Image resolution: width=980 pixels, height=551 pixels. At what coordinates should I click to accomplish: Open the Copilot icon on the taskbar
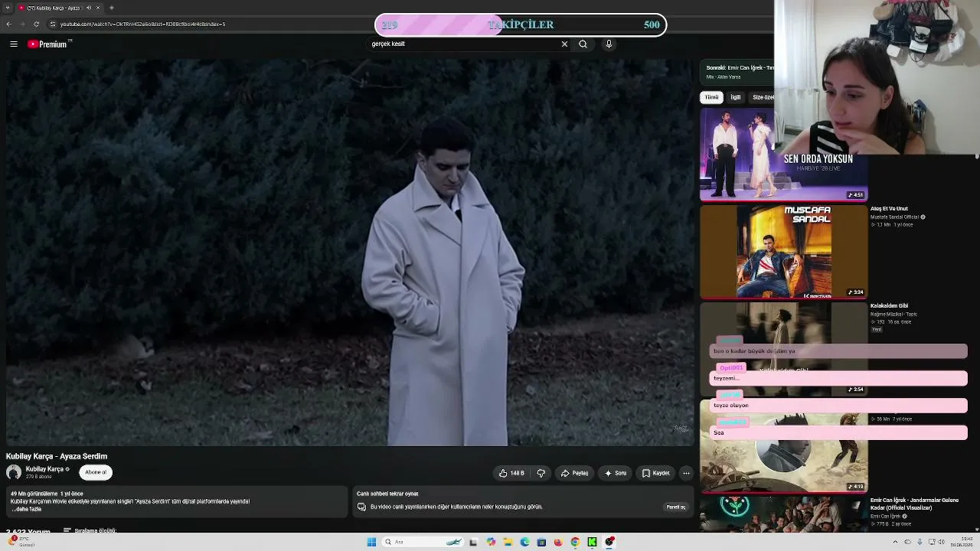pos(491,542)
